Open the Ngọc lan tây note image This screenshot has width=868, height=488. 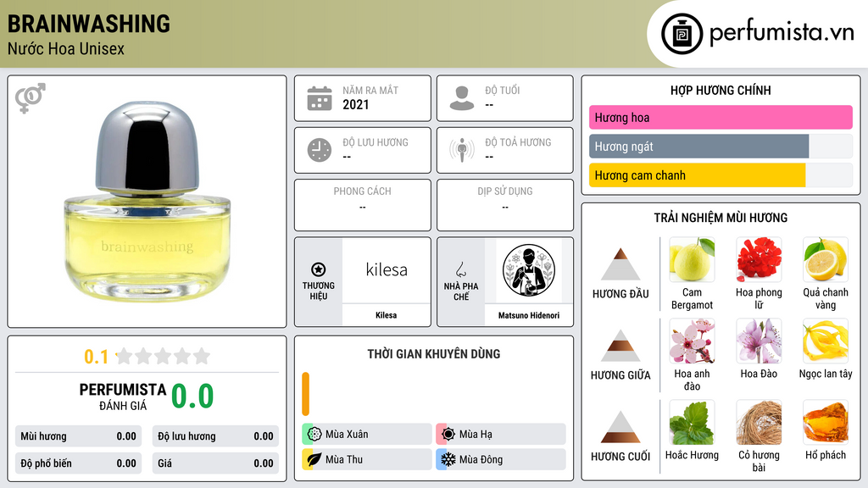point(826,341)
